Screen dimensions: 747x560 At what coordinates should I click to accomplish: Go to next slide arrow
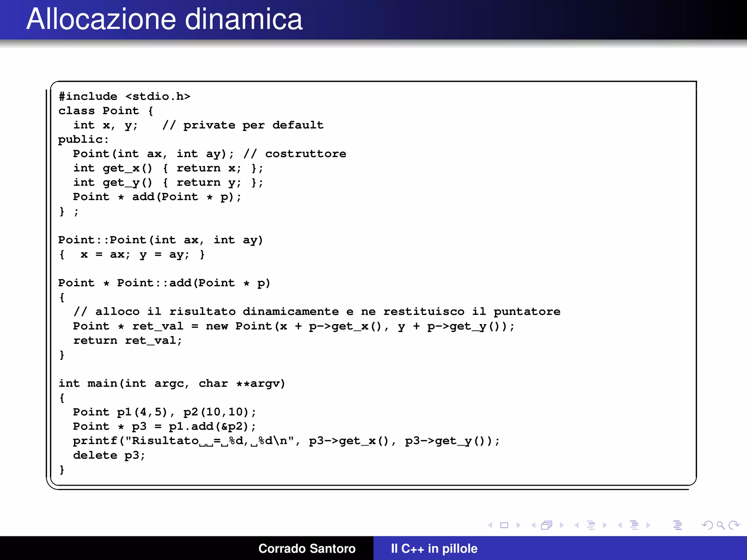518,525
